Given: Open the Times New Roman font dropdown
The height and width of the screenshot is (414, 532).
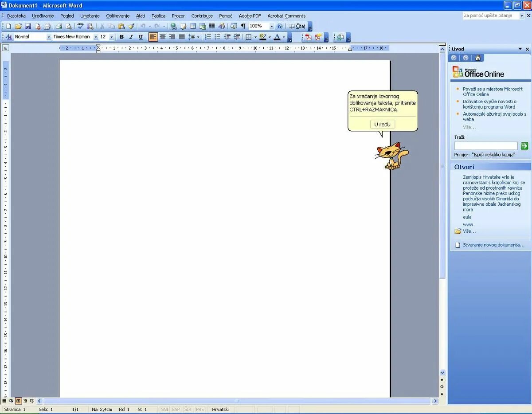Looking at the screenshot, I should point(96,37).
